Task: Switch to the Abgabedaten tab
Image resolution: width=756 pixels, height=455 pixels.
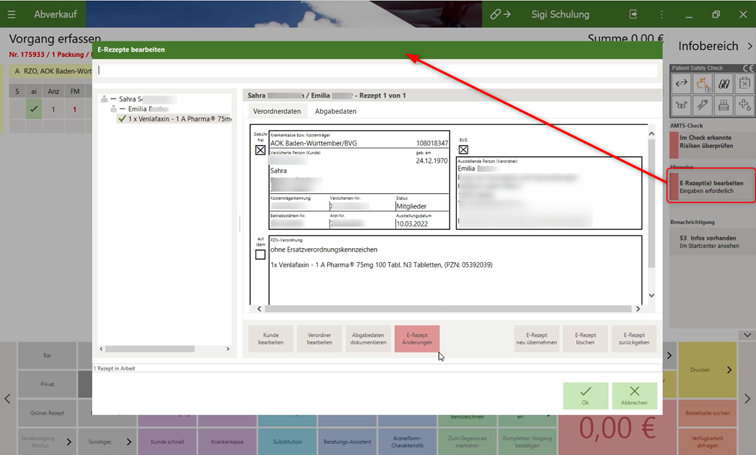Action: pos(336,111)
